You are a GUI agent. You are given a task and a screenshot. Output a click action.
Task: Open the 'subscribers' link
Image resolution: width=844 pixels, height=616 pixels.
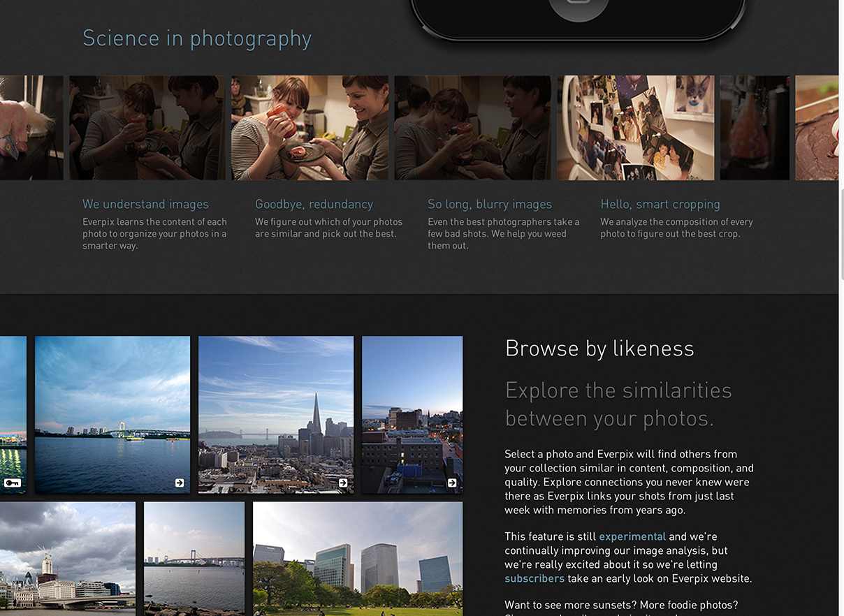click(x=534, y=578)
